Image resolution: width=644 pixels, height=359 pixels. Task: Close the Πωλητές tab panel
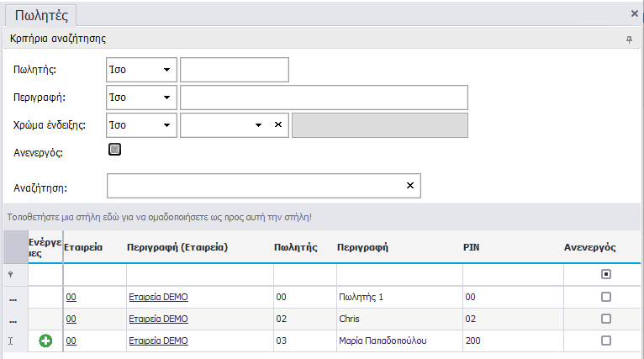click(x=635, y=13)
